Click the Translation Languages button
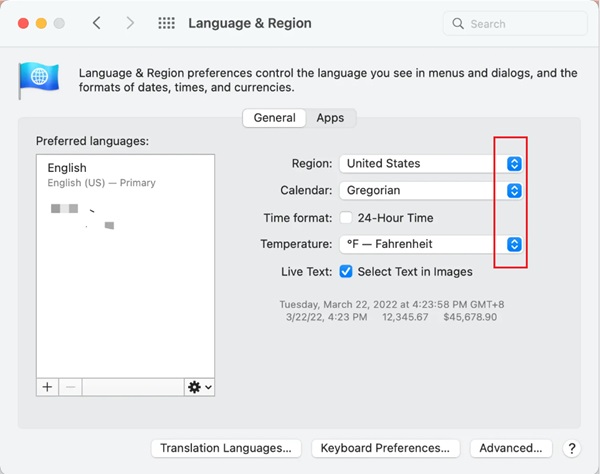Image resolution: width=600 pixels, height=474 pixels. click(x=226, y=449)
